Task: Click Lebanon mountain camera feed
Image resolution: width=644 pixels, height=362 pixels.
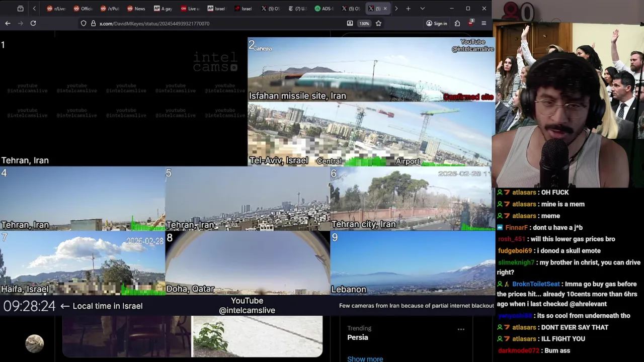Action: (x=413, y=263)
